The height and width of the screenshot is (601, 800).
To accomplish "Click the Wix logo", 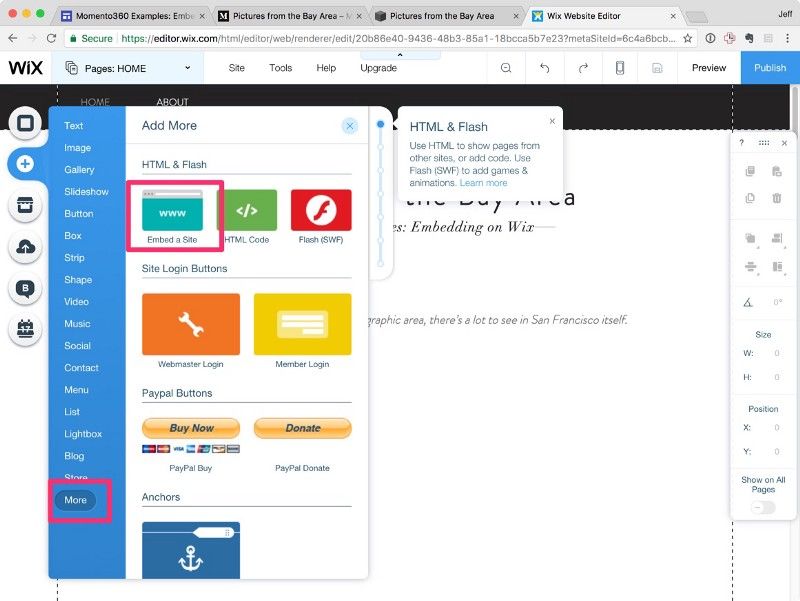I will 26,67.
